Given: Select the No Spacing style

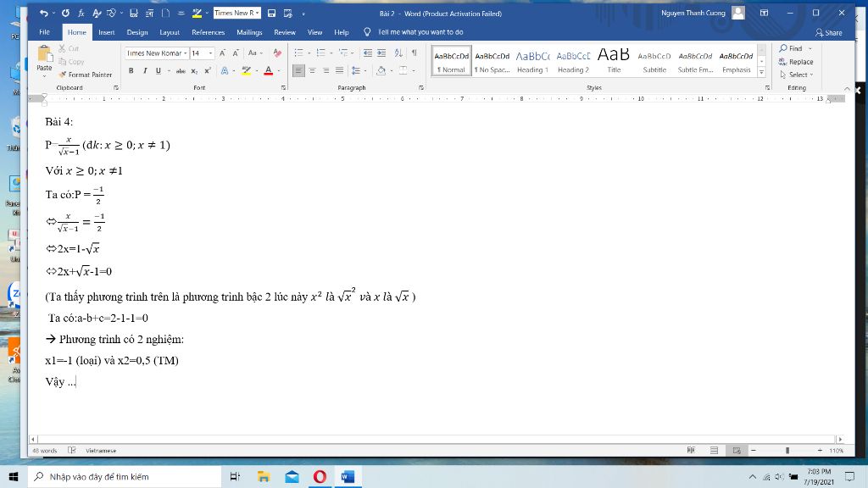Looking at the screenshot, I should point(492,61).
